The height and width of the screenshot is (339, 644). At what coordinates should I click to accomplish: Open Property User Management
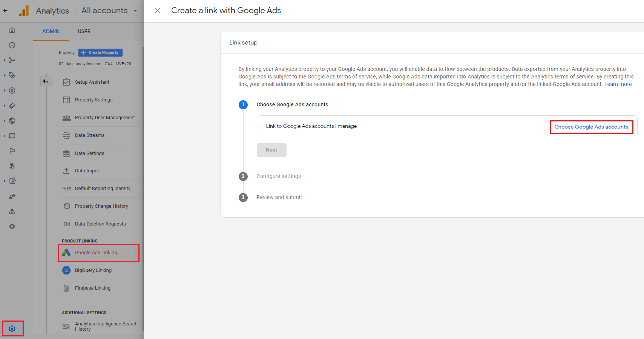tap(99, 118)
